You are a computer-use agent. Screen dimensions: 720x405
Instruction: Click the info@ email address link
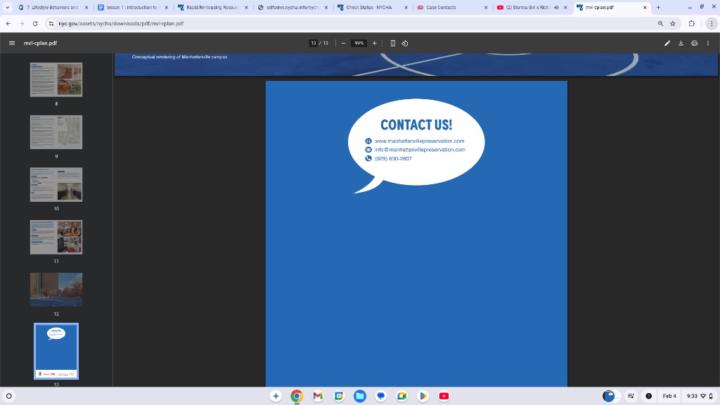click(420, 150)
